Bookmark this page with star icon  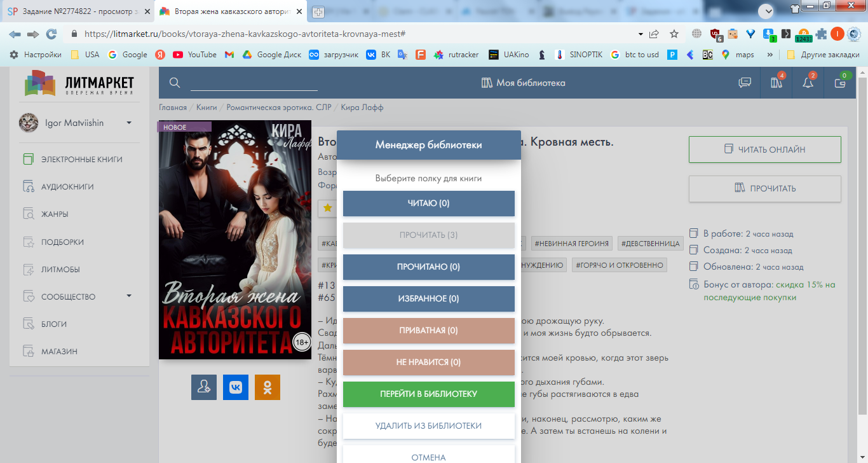(x=674, y=34)
